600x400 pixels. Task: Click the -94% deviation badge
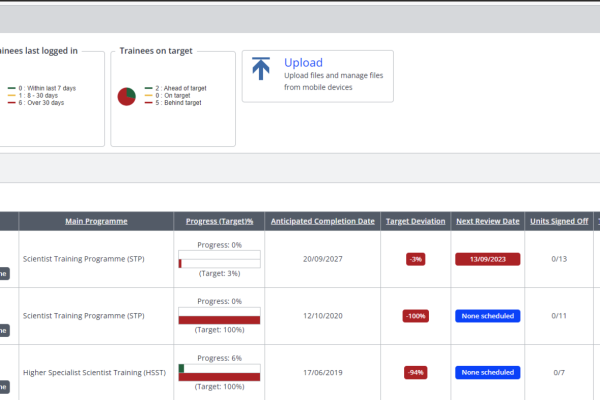[x=416, y=372]
